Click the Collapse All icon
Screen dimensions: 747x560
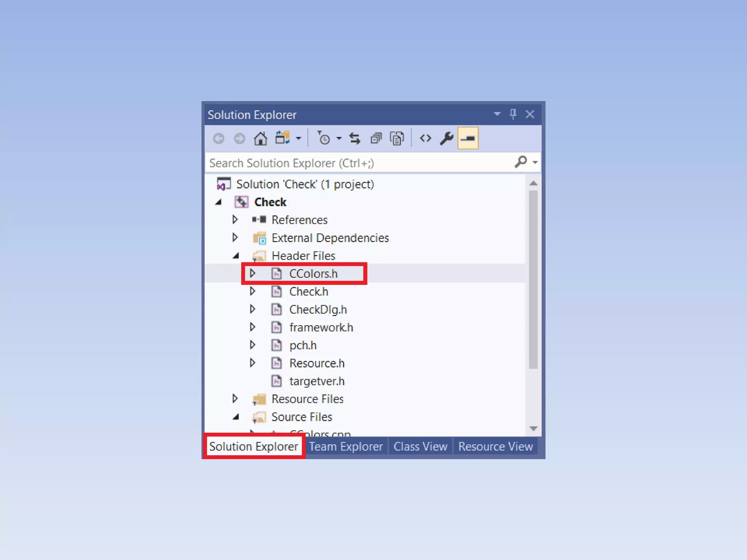(x=376, y=139)
